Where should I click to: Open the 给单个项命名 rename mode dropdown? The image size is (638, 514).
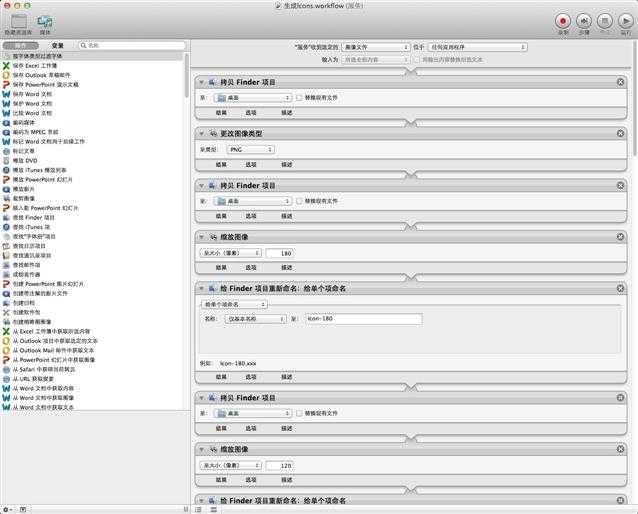point(234,304)
